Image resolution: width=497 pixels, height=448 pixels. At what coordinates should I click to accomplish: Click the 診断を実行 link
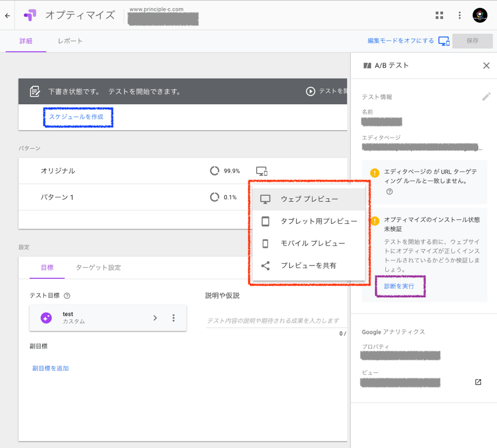pos(399,286)
